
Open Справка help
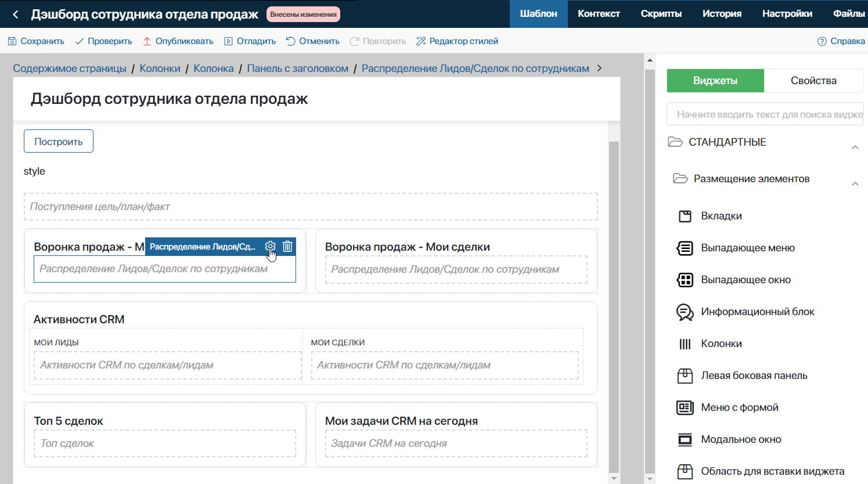click(841, 41)
